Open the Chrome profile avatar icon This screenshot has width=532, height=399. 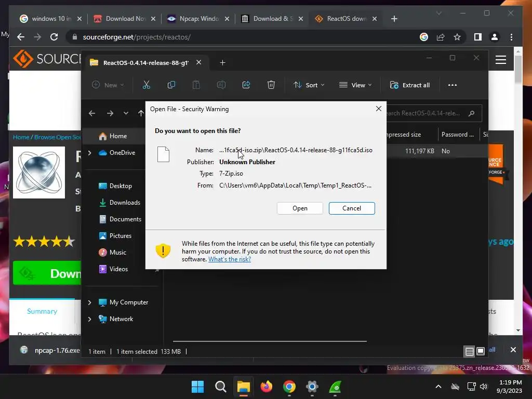(495, 37)
